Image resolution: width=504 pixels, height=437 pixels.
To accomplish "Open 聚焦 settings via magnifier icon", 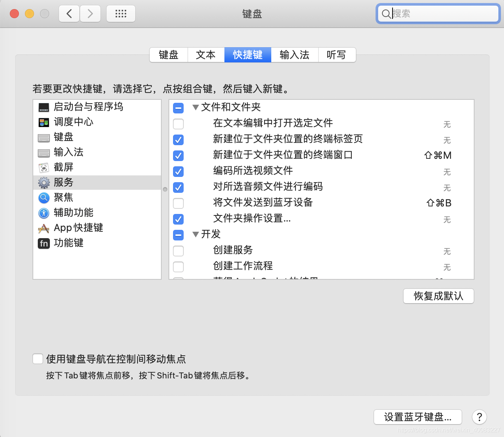I will click(x=44, y=198).
